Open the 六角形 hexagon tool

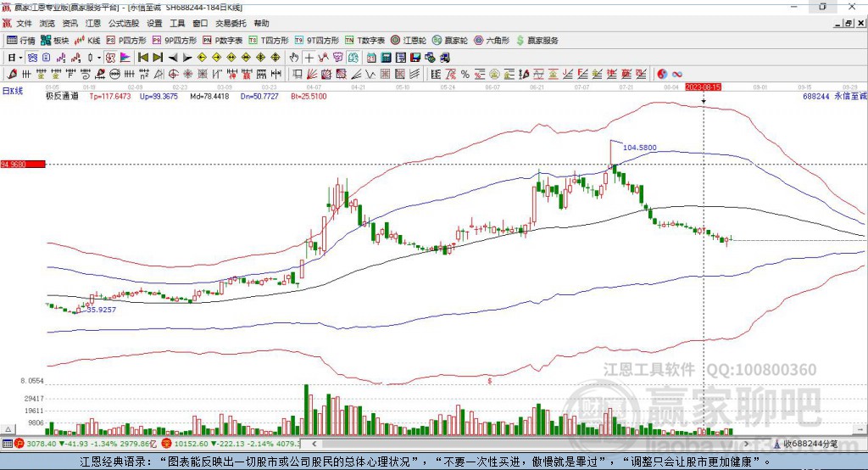492,41
